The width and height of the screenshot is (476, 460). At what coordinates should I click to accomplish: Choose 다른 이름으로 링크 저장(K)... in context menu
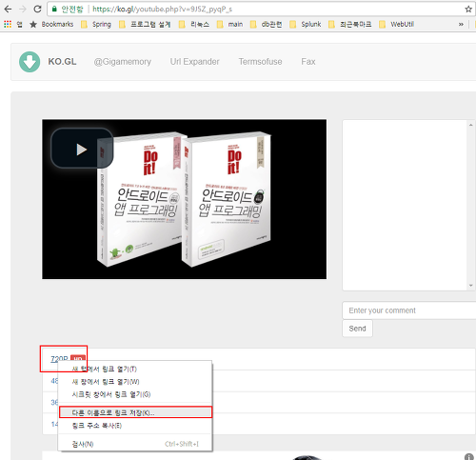point(135,412)
